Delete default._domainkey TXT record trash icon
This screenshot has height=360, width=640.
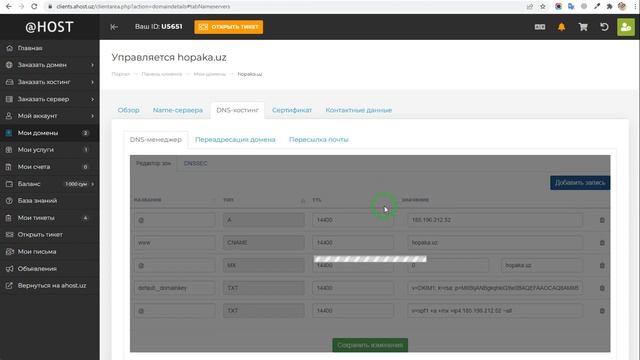(602, 288)
